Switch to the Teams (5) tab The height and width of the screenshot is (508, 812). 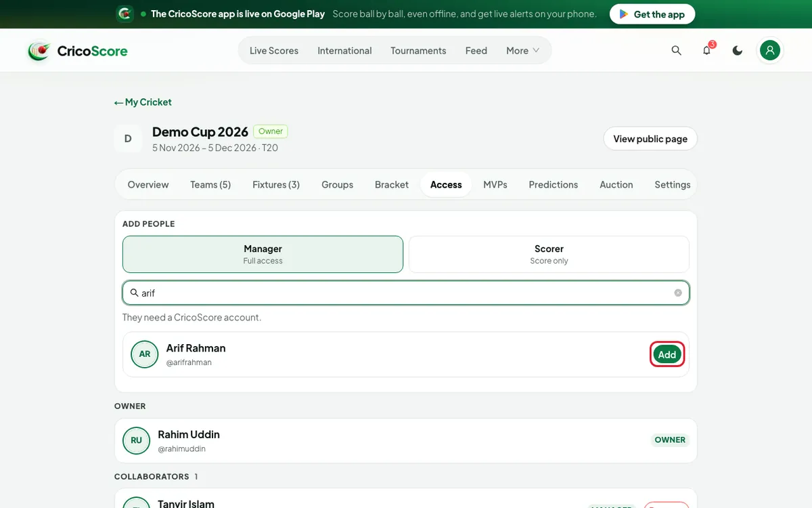pos(210,184)
